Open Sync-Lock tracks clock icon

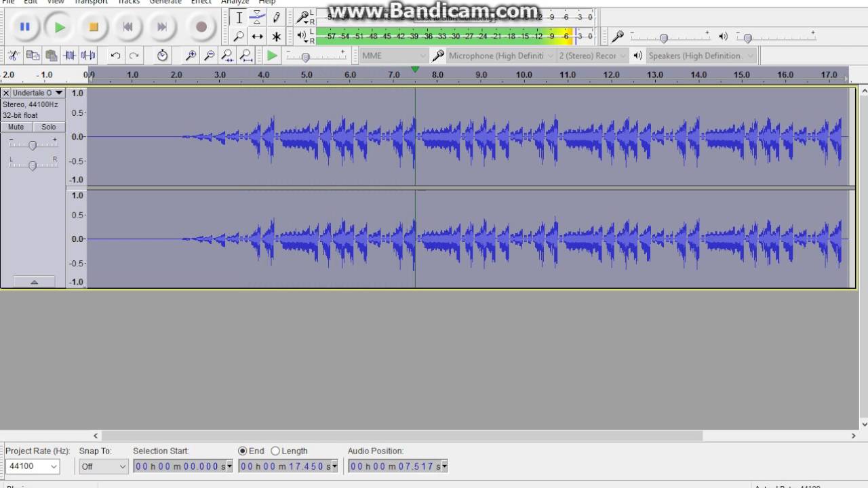click(x=162, y=56)
